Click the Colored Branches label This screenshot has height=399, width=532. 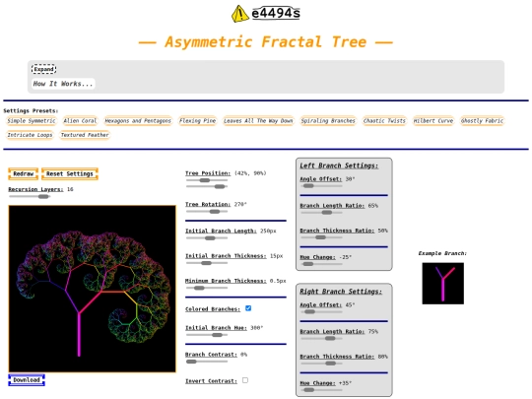213,309
